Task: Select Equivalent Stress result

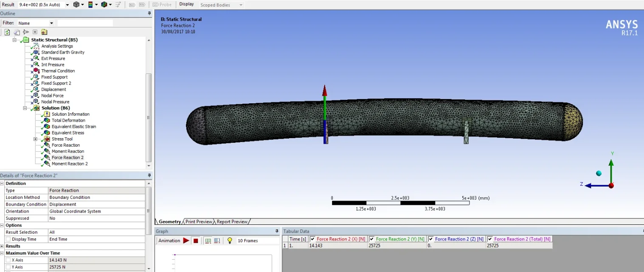Action: pos(68,133)
